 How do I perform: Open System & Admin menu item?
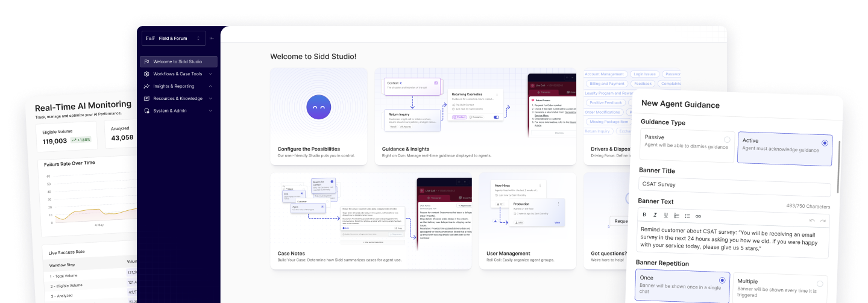178,111
